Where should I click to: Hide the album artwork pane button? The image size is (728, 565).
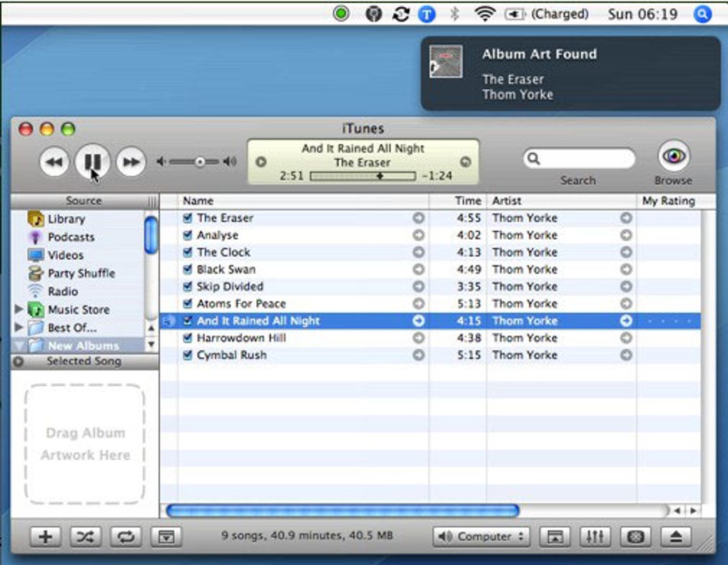pos(166,536)
